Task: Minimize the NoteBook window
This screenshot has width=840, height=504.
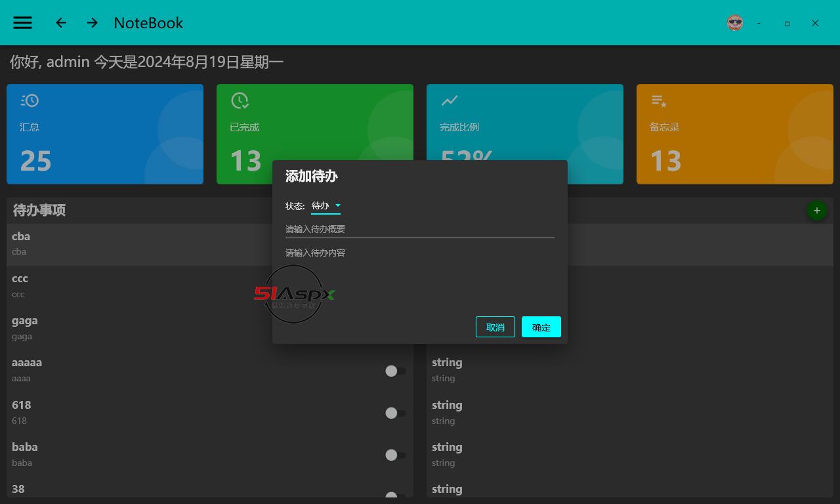Action: pyautogui.click(x=759, y=23)
